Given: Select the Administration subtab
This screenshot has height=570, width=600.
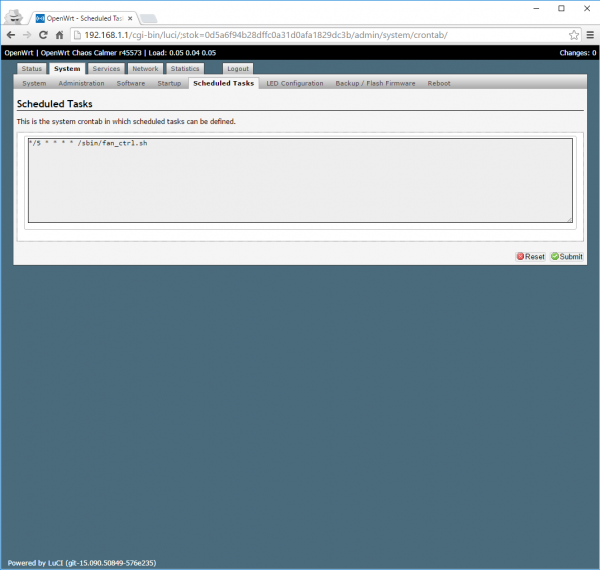Looking at the screenshot, I should click(81, 83).
